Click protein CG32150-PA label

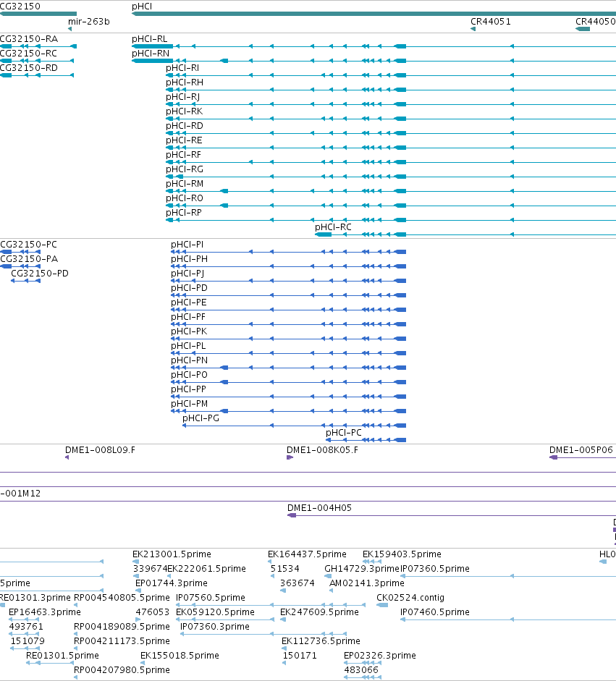29,259
